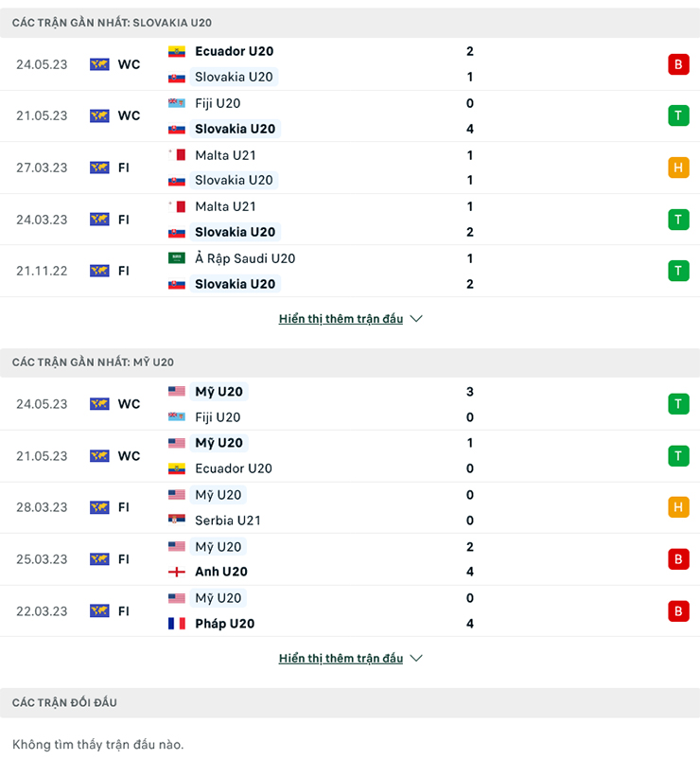Expand more matches chevron under Slovakia U20 section
This screenshot has height=777, width=700.
click(x=416, y=319)
